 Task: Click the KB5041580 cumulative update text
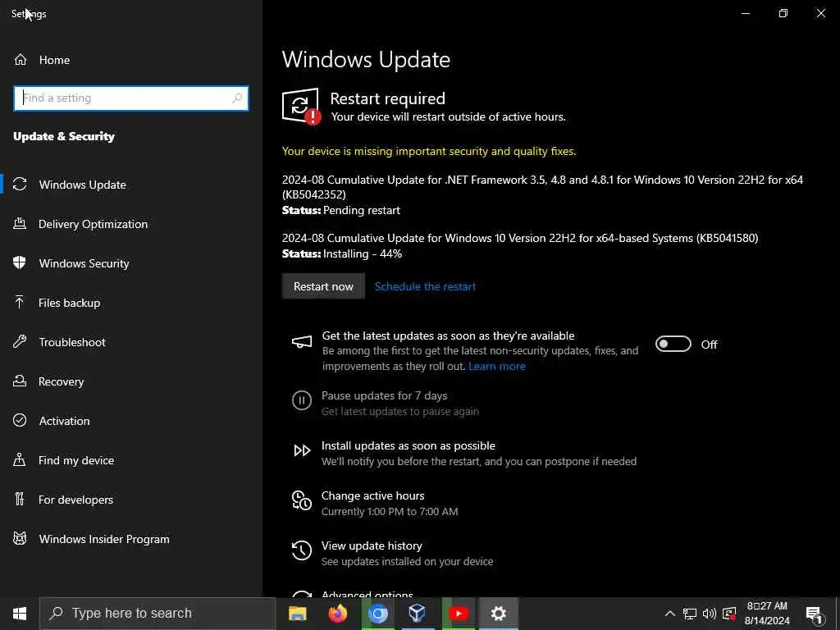click(x=519, y=238)
